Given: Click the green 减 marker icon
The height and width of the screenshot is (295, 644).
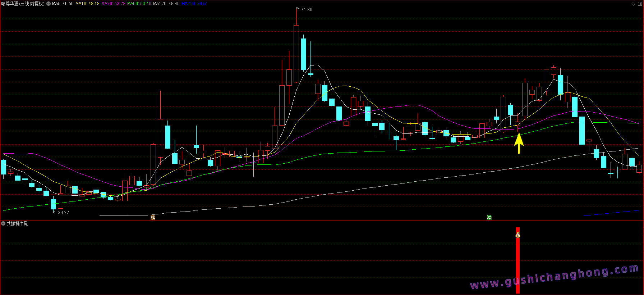Looking at the screenshot, I should [489, 217].
